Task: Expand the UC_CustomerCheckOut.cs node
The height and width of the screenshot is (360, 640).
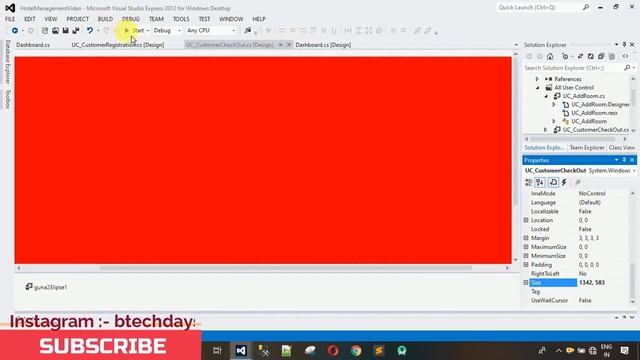Action: click(546, 130)
